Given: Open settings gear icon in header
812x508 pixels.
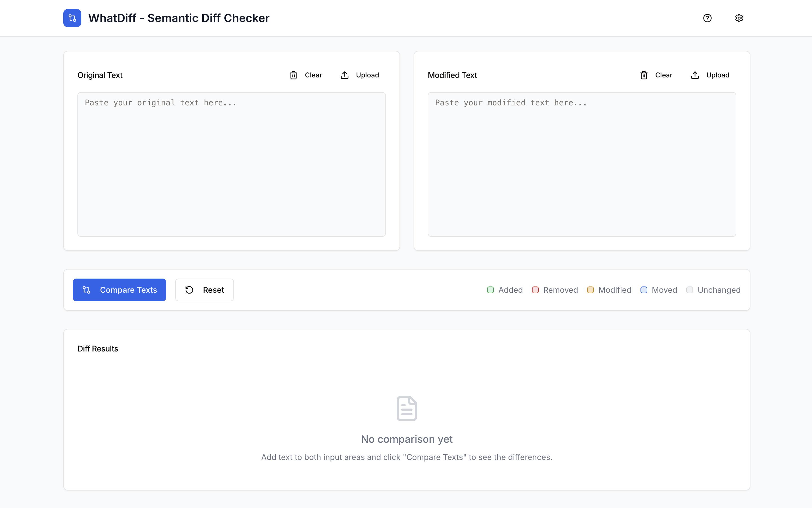Looking at the screenshot, I should (739, 18).
